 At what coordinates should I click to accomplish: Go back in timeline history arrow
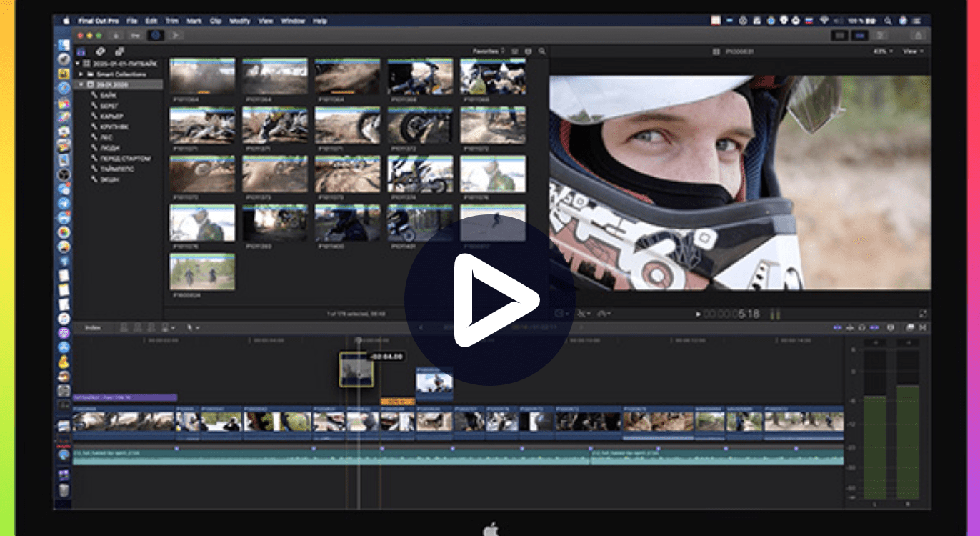(421, 328)
